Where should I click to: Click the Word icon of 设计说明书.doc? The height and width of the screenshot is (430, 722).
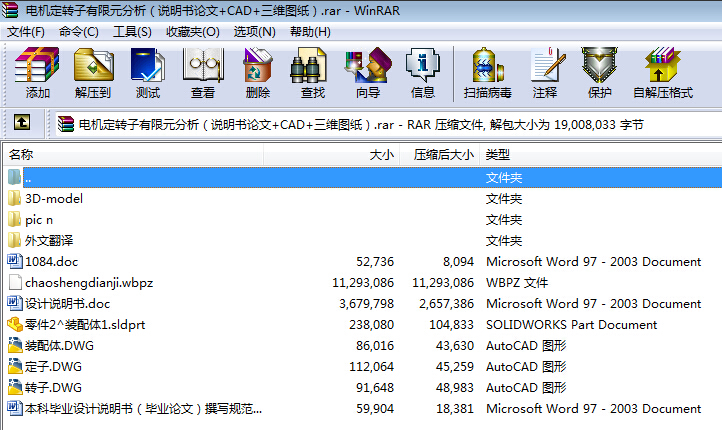click(x=15, y=303)
